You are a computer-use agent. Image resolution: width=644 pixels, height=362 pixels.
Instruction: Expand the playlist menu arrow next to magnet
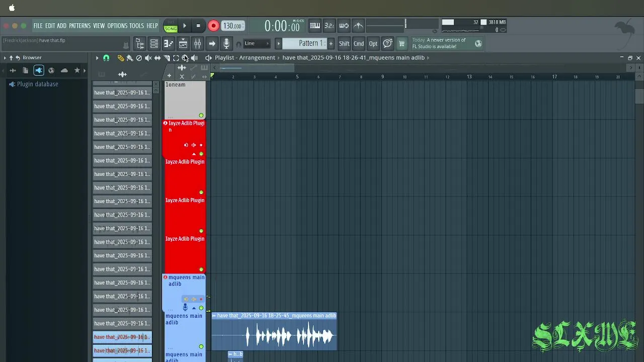click(97, 58)
